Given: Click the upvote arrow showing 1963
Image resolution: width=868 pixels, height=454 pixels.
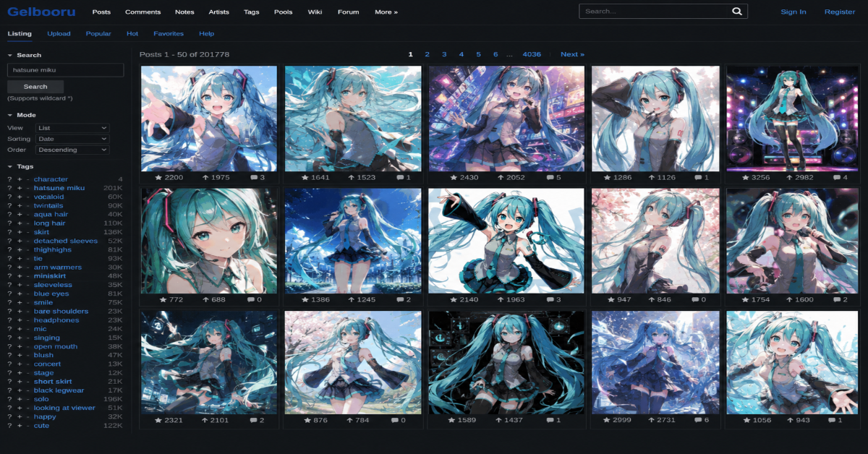Looking at the screenshot, I should coord(495,299).
